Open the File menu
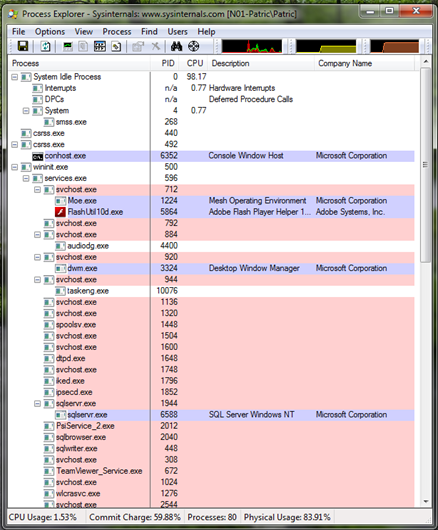This screenshot has width=438, height=530. [19, 32]
